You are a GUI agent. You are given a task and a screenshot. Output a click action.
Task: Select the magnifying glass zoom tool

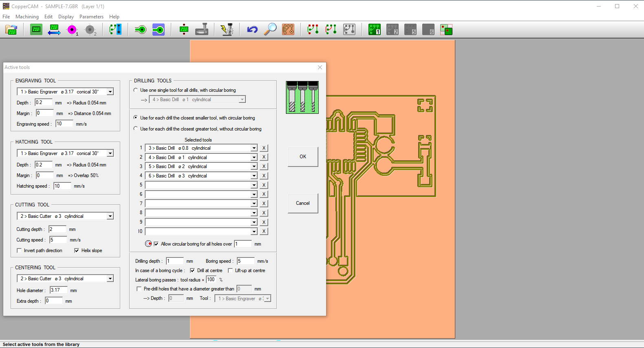click(270, 30)
